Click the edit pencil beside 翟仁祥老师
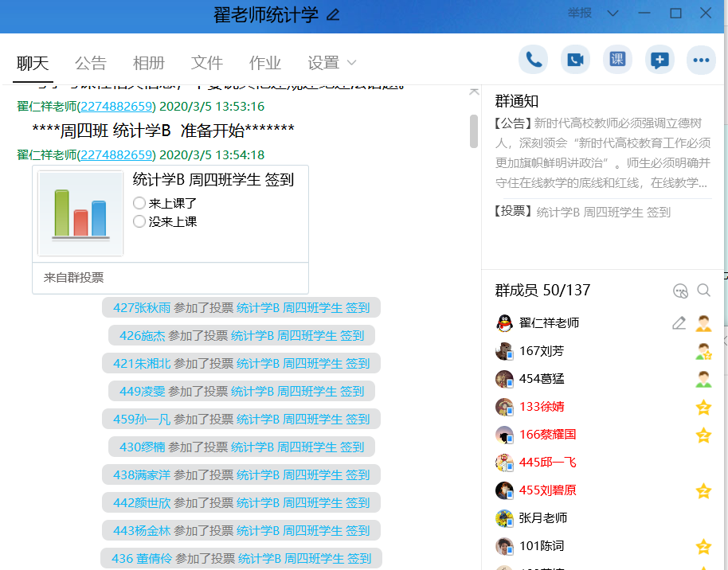Screen dimensions: 728x570 679,323
